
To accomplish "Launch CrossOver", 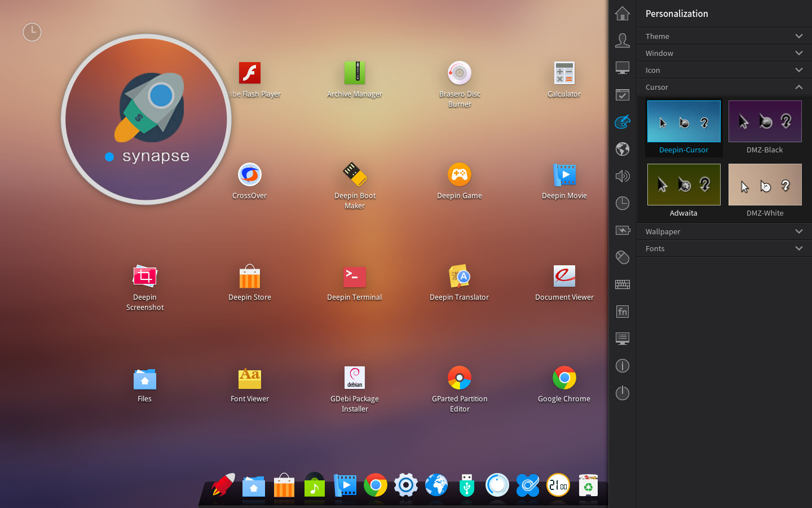I will pos(250,174).
